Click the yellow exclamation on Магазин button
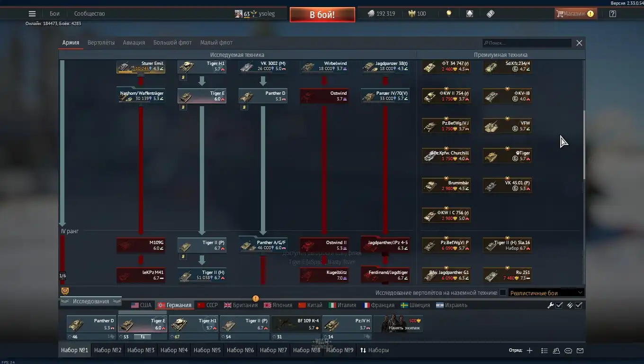This screenshot has height=364, width=644. [590, 14]
